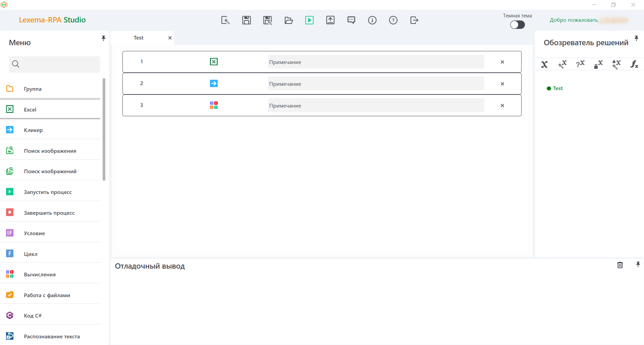Click the export upload arrow icon
This screenshot has width=644, height=345.
(x=330, y=20)
